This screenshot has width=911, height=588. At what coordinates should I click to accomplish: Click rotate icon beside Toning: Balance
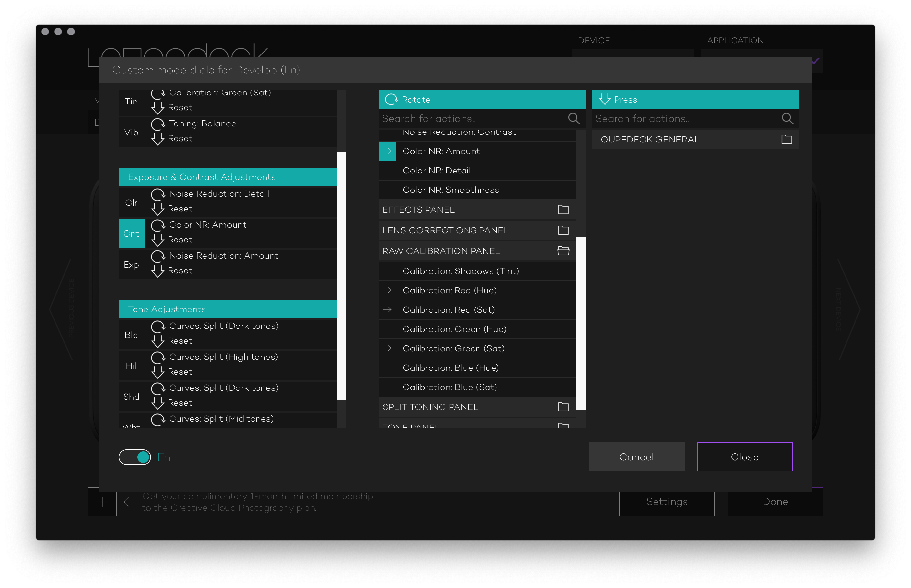coord(158,124)
